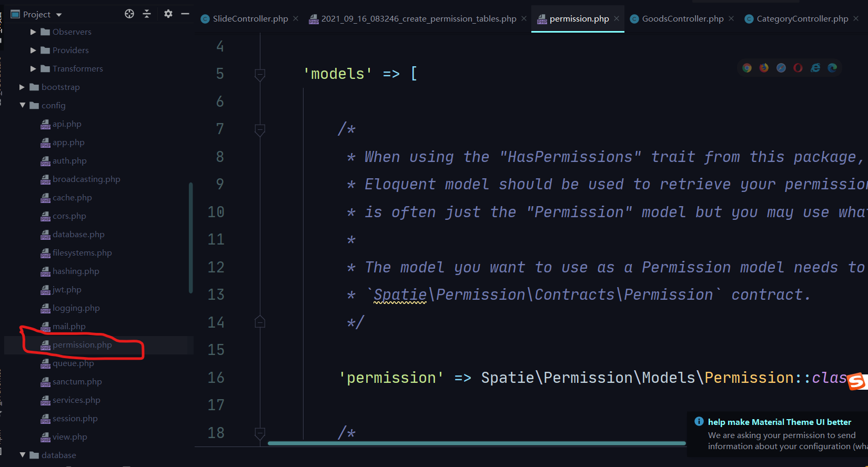Open app.php in config folder

point(68,143)
